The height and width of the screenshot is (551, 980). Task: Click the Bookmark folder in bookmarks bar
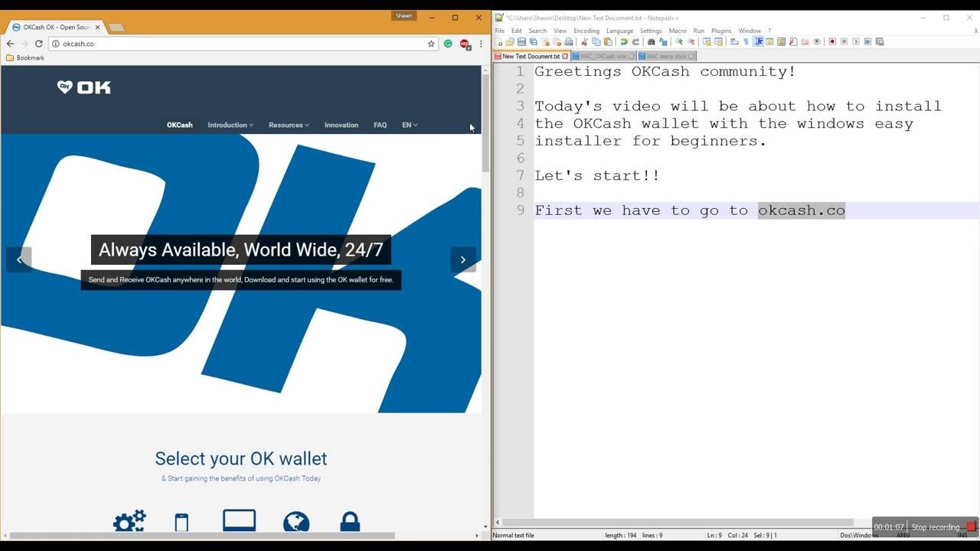(25, 57)
